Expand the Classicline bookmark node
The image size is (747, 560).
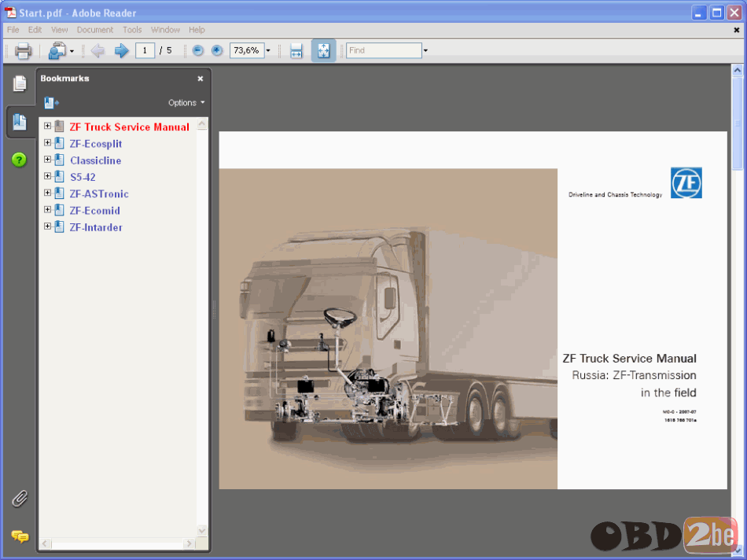(x=48, y=159)
